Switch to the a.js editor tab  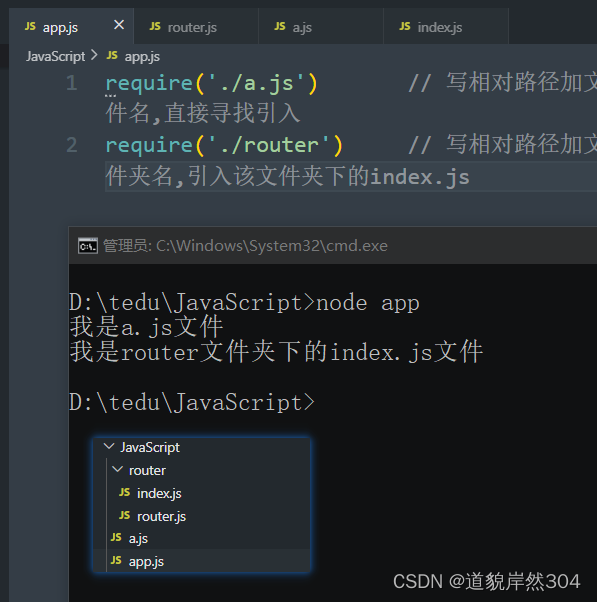[321, 26]
